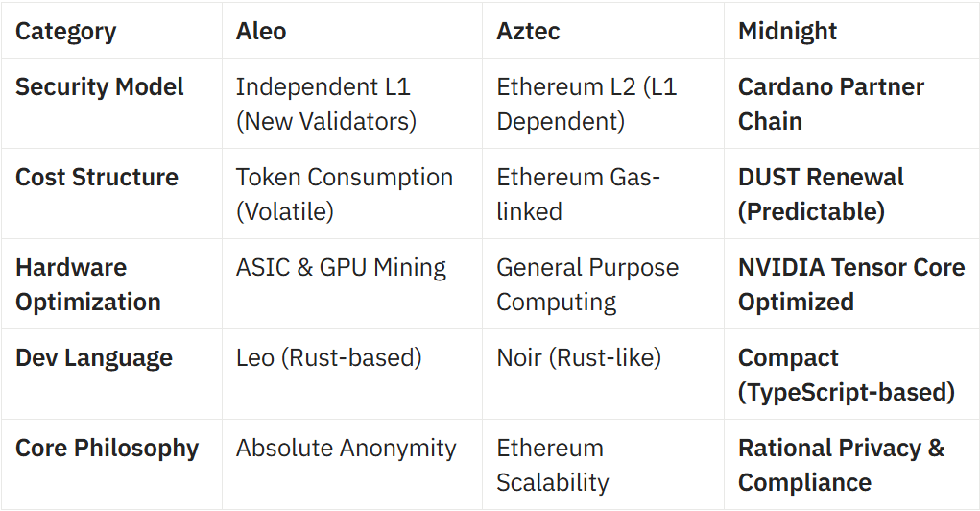Select the Cost Structure row label

point(97,177)
